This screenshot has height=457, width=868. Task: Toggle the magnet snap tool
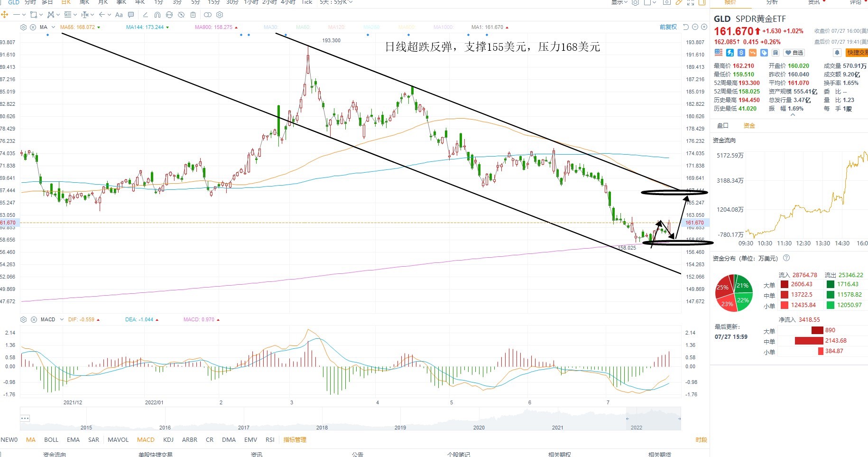pos(157,15)
